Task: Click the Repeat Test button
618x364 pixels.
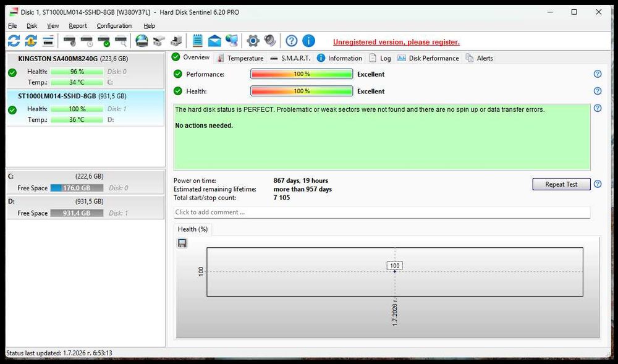Action: 561,184
